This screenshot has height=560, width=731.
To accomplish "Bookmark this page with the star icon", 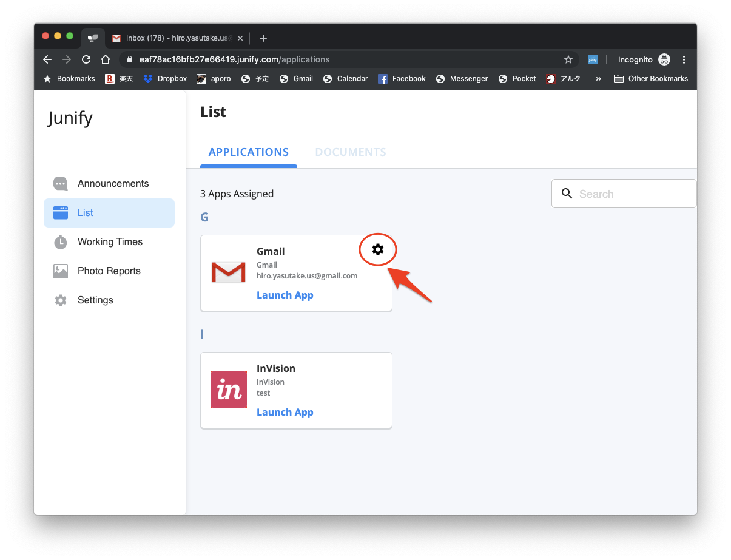I will (568, 59).
